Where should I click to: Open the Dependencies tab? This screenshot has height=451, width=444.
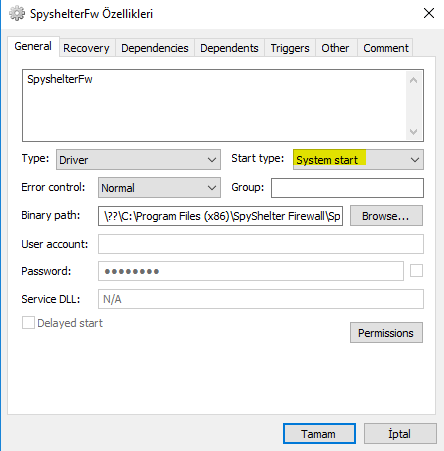click(x=155, y=48)
